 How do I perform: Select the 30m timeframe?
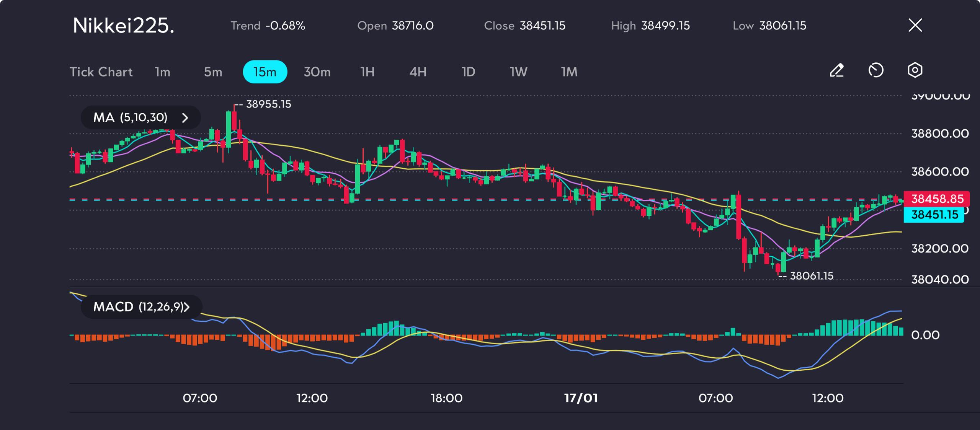click(317, 72)
